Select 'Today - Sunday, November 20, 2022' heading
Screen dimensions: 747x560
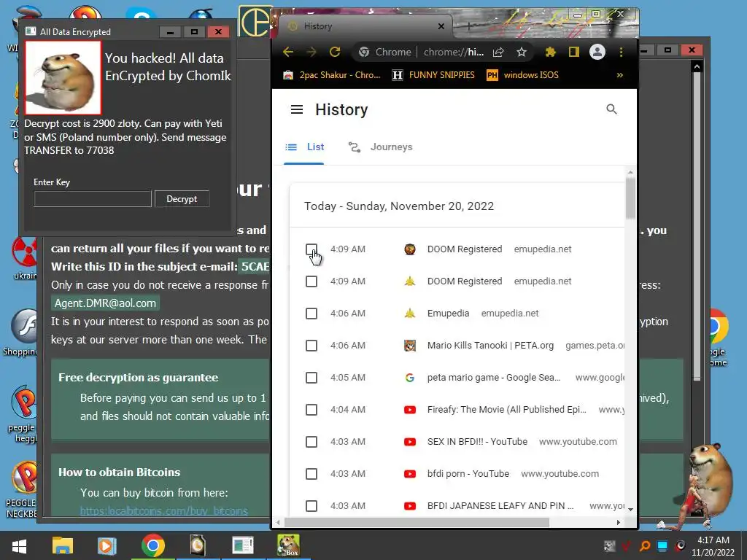coord(399,206)
